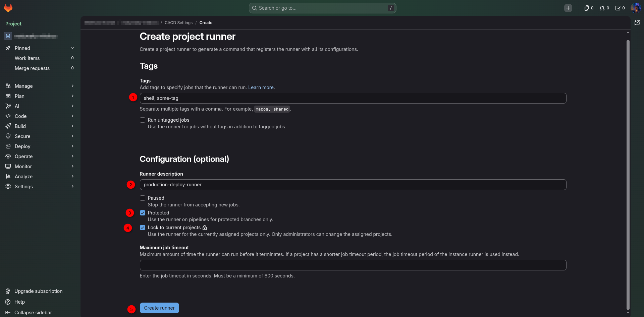This screenshot has width=644, height=317.
Task: Click the AI tanuki icon
Action: pyautogui.click(x=8, y=106)
